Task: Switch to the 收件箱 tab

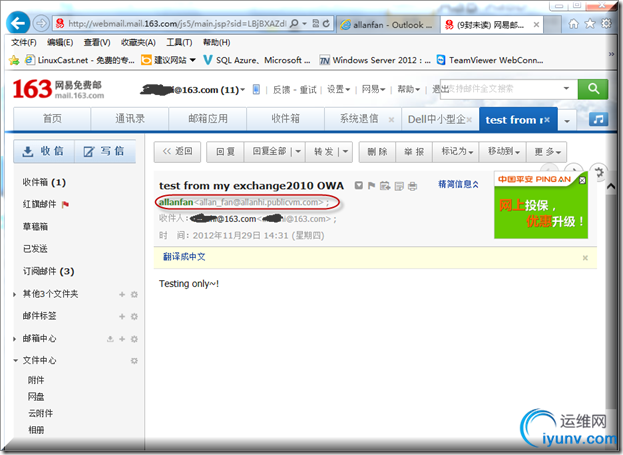Action: pyautogui.click(x=285, y=118)
